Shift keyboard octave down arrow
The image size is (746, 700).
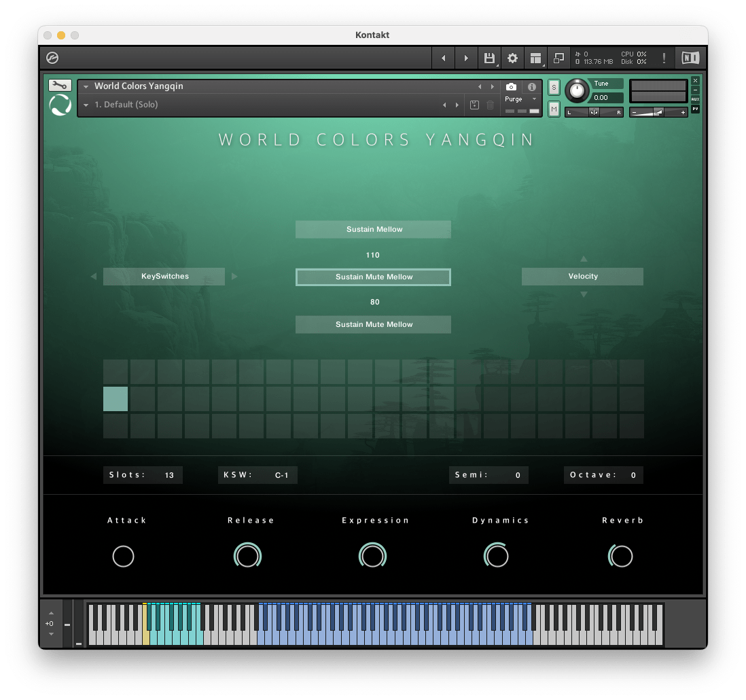click(52, 634)
